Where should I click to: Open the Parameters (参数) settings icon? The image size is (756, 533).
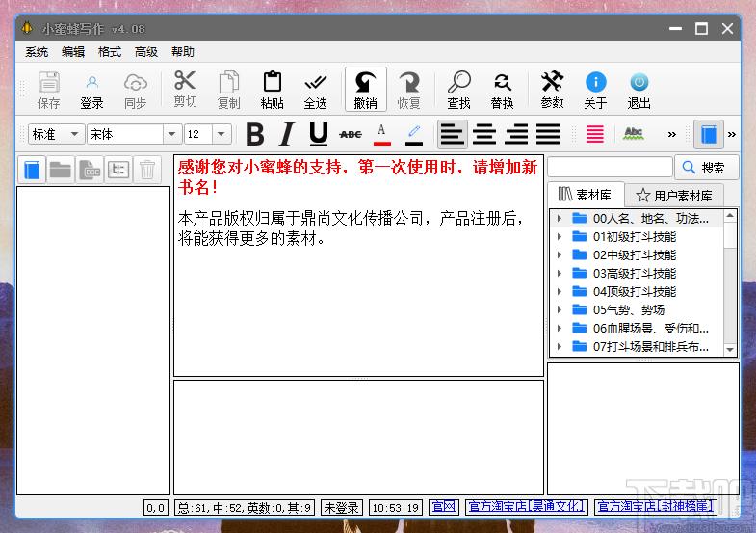pos(552,89)
